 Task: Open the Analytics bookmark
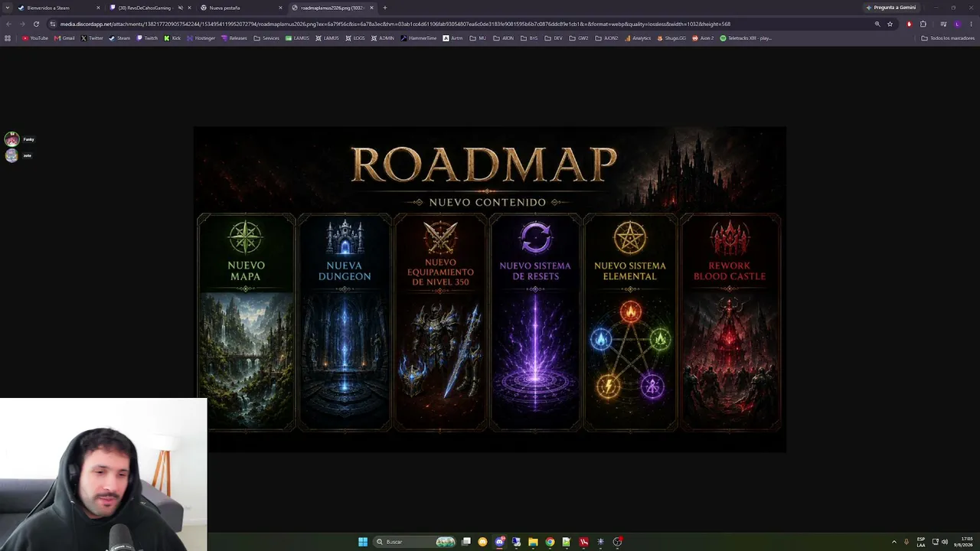pos(638,38)
